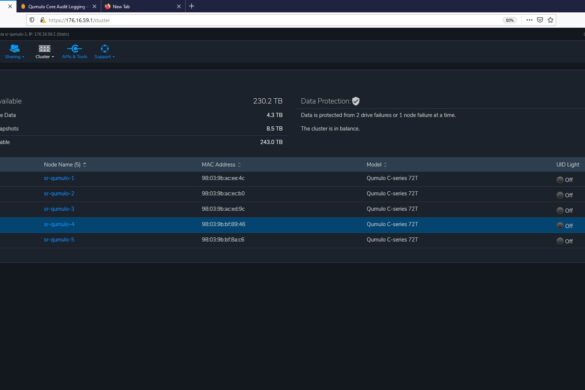Click the 8.5 TB snapshots value
The height and width of the screenshot is (390, 585).
(x=275, y=128)
